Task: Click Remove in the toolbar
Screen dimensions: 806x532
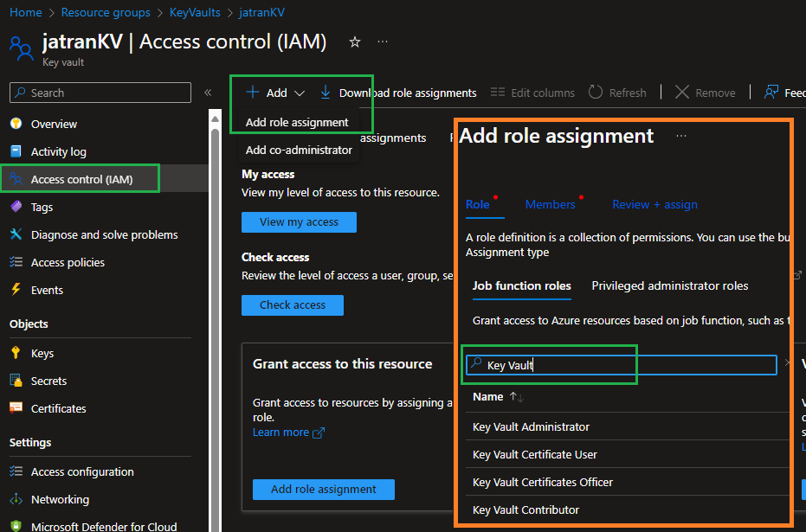Action: [x=706, y=93]
